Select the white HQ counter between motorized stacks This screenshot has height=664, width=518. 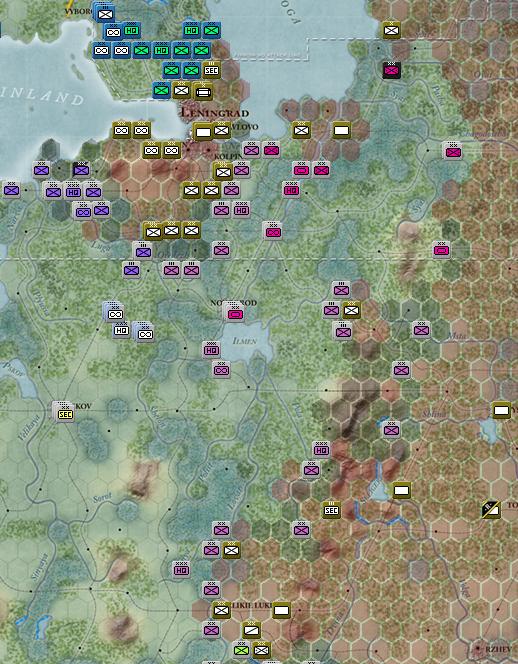coord(121,330)
